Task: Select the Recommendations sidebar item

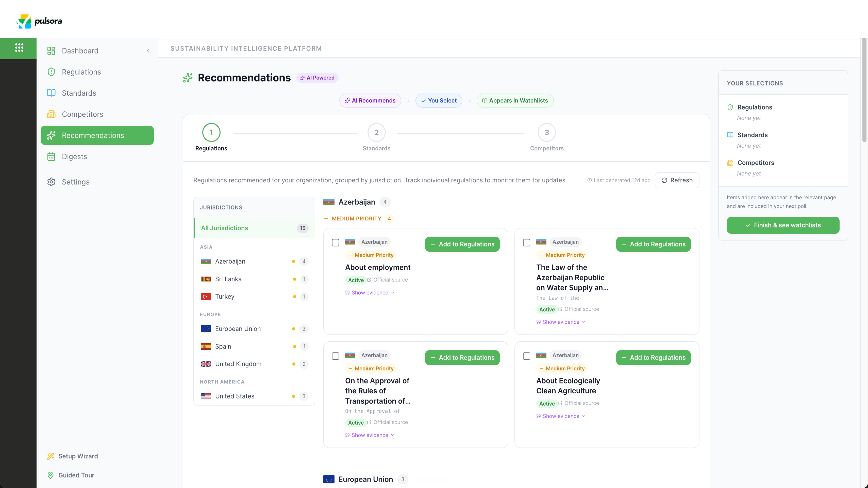Action: pos(97,135)
